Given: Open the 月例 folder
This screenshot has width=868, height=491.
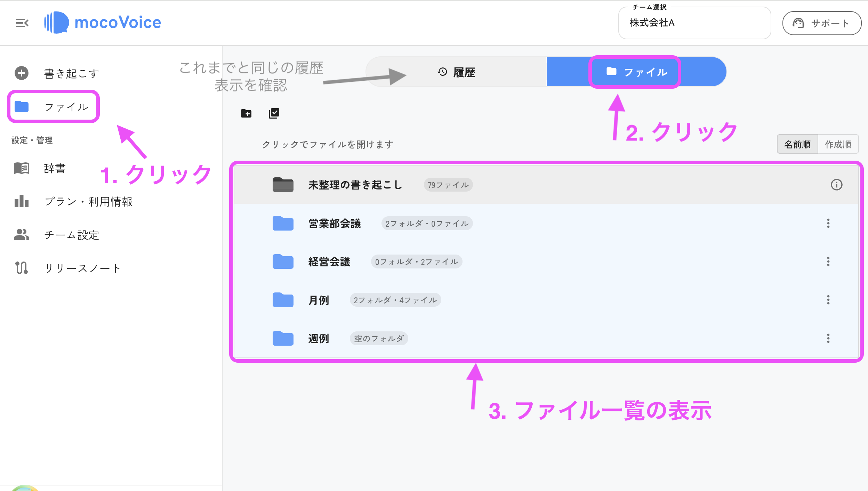Looking at the screenshot, I should coord(546,300).
